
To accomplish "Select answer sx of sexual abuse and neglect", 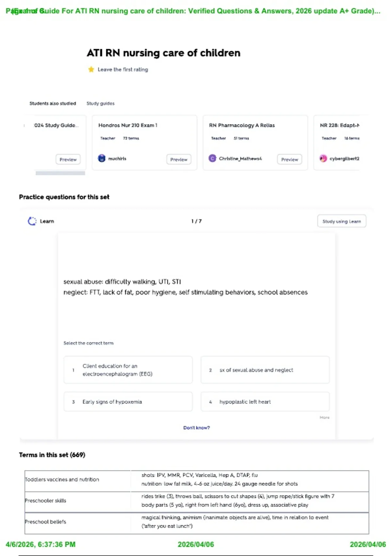I will click(265, 370).
